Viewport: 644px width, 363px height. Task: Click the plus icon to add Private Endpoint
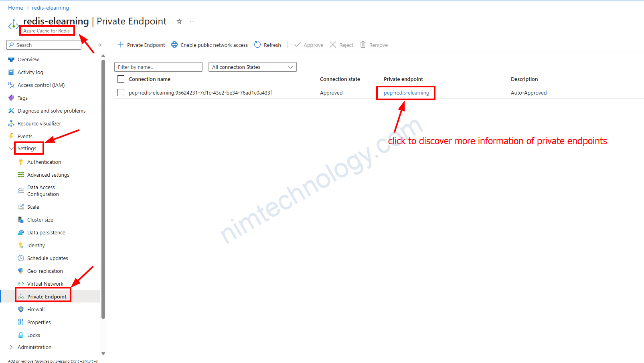(120, 45)
